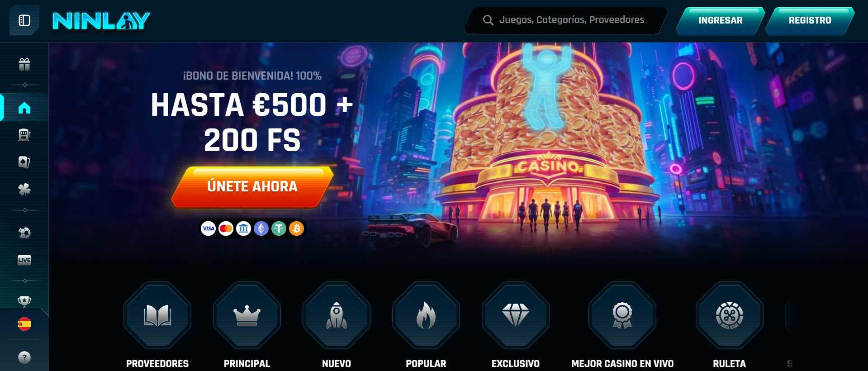Open the slot machine icon in sidebar
This screenshot has width=868, height=371.
[x=24, y=135]
